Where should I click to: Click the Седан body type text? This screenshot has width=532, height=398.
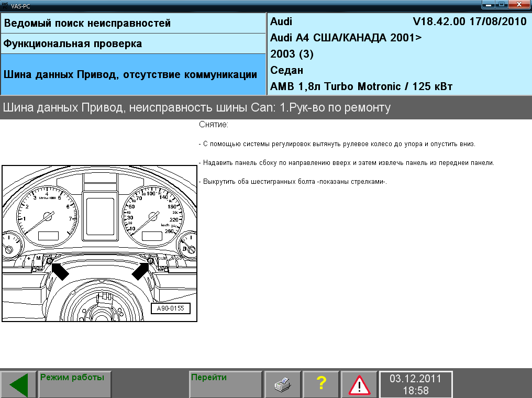[287, 70]
